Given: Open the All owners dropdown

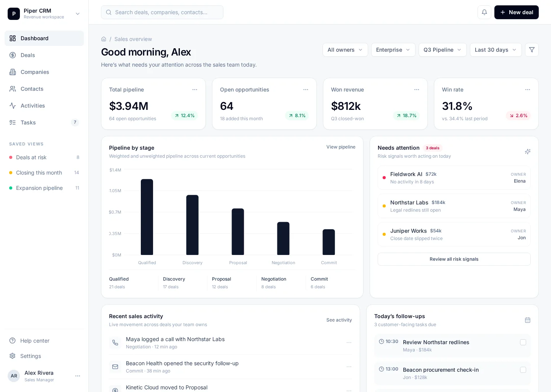Looking at the screenshot, I should [x=345, y=50].
